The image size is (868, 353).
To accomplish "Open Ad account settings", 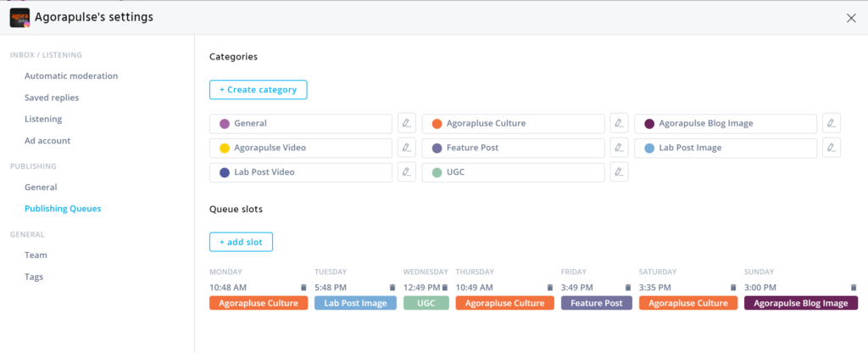I will pos(47,141).
